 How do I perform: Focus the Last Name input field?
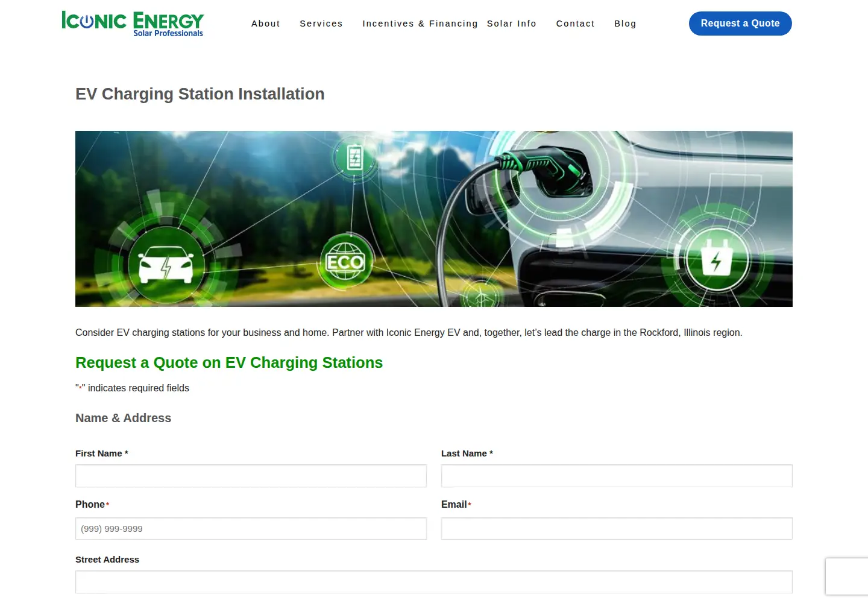617,476
